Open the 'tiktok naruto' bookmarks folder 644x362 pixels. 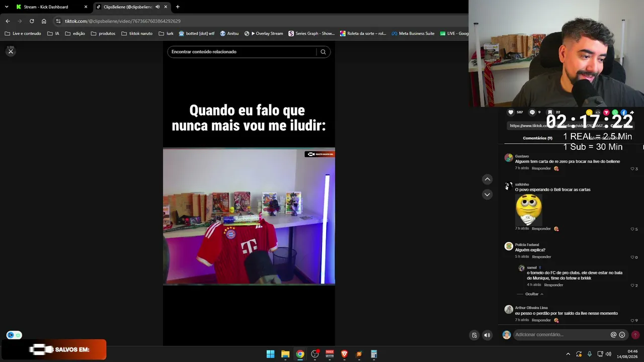[x=137, y=34]
